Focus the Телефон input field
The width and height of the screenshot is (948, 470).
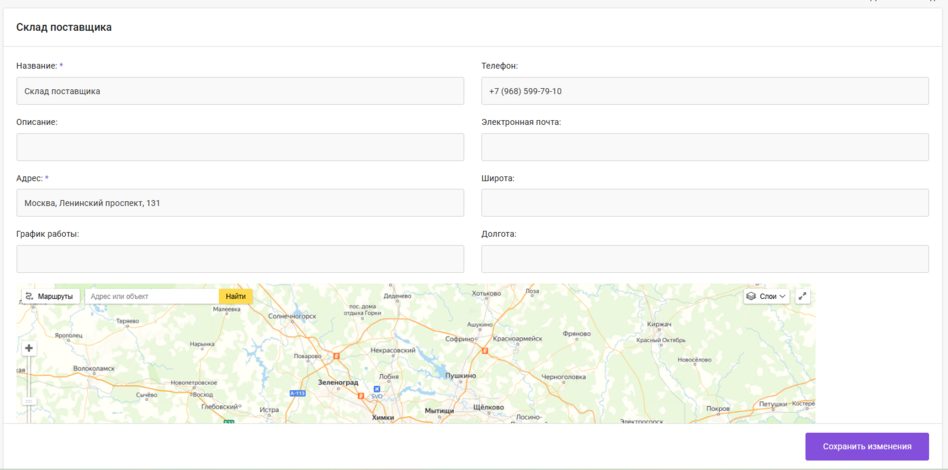click(704, 91)
